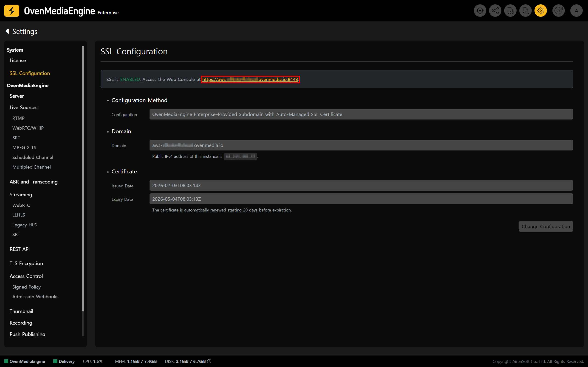
Task: Click the sidebar vertical scrollbar
Action: tap(83, 178)
